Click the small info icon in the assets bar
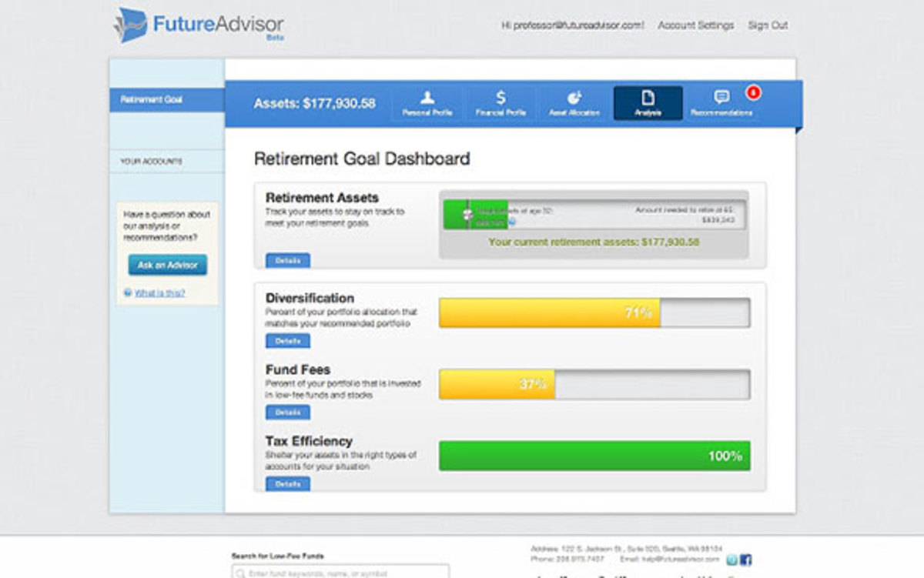924x578 pixels. pyautogui.click(x=512, y=222)
